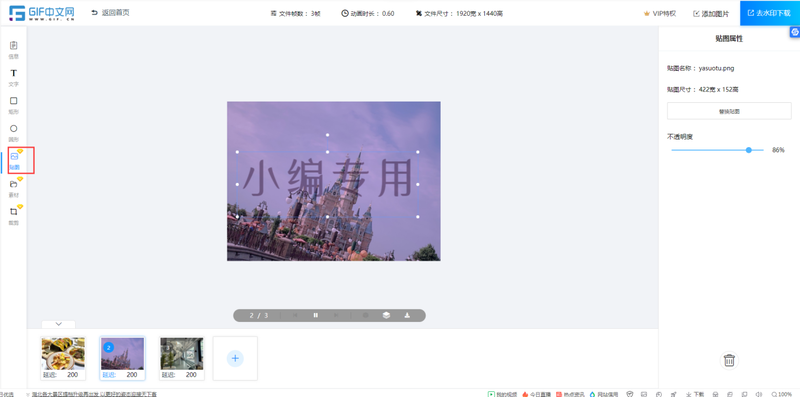The image size is (800, 397).
Task: Select the third frame thumbnail
Action: pyautogui.click(x=182, y=353)
